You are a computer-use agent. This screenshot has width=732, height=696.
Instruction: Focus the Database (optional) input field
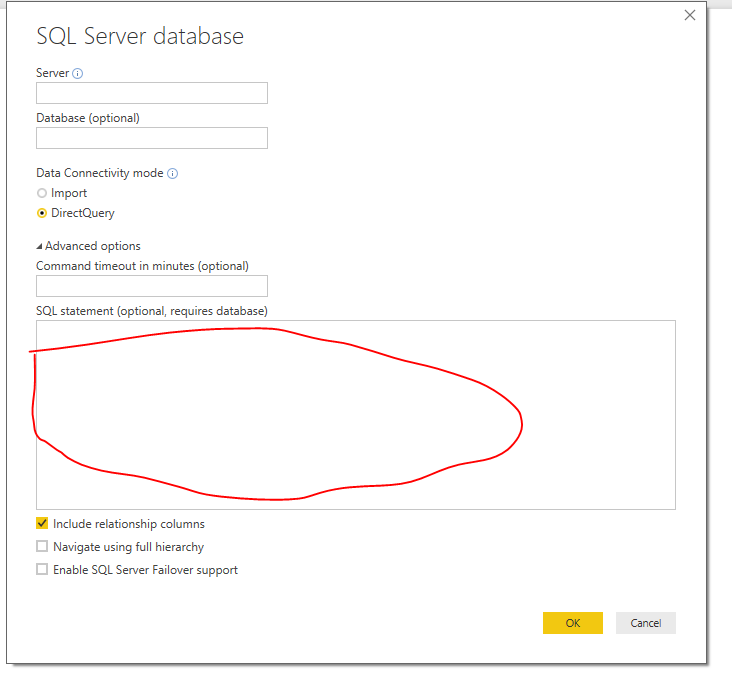coord(152,138)
